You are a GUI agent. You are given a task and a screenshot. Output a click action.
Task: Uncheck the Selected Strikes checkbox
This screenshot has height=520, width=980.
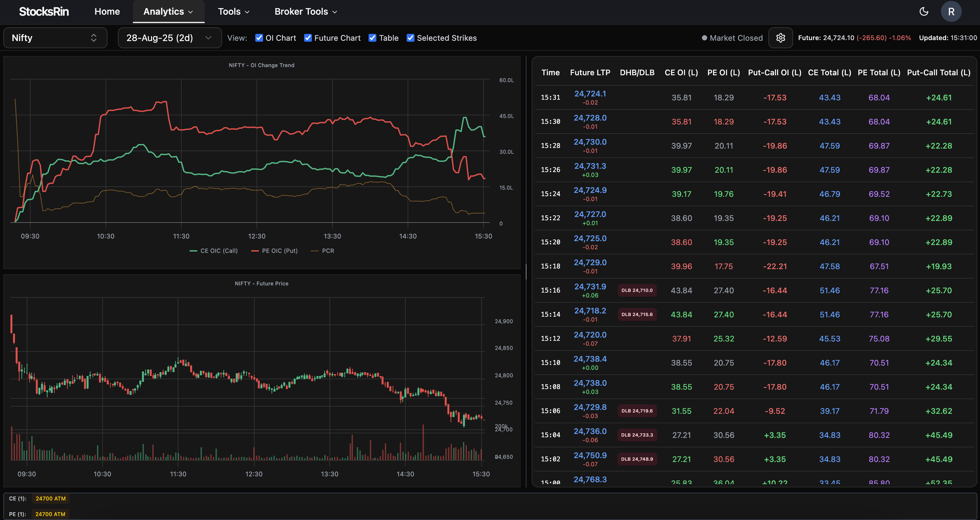411,38
